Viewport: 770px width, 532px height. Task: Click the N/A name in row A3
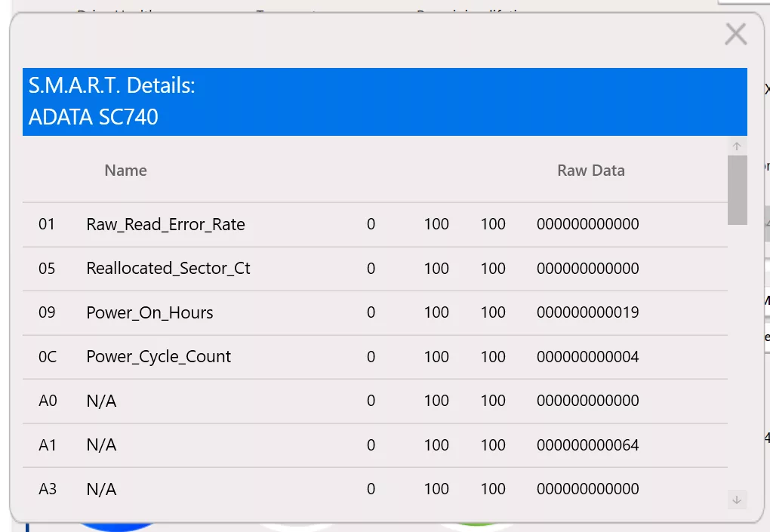click(x=101, y=489)
